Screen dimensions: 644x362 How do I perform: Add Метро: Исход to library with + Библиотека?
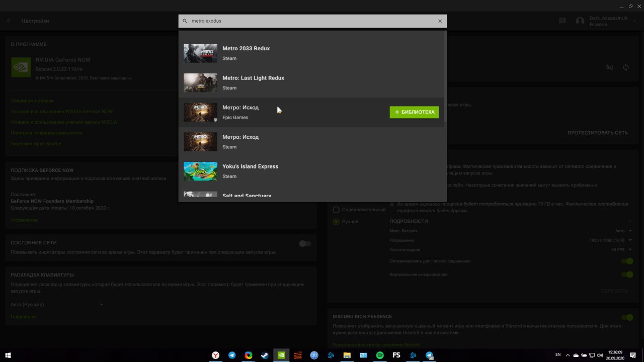coord(414,112)
